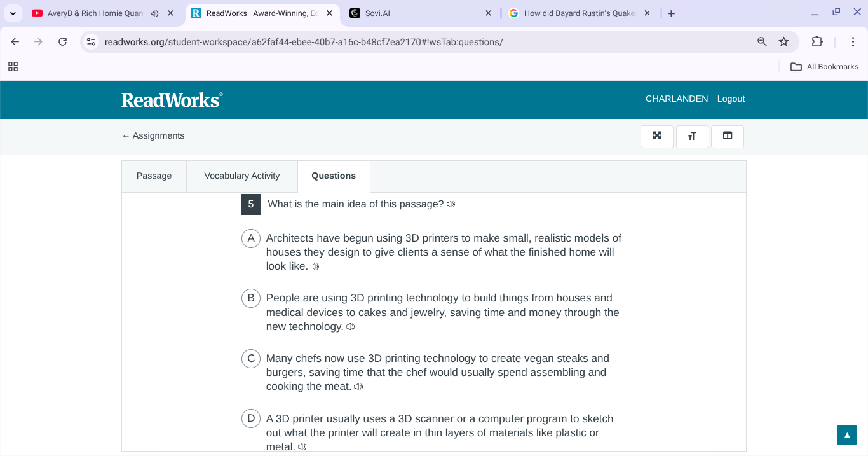Open a new browser tab
868x456 pixels.
click(671, 13)
